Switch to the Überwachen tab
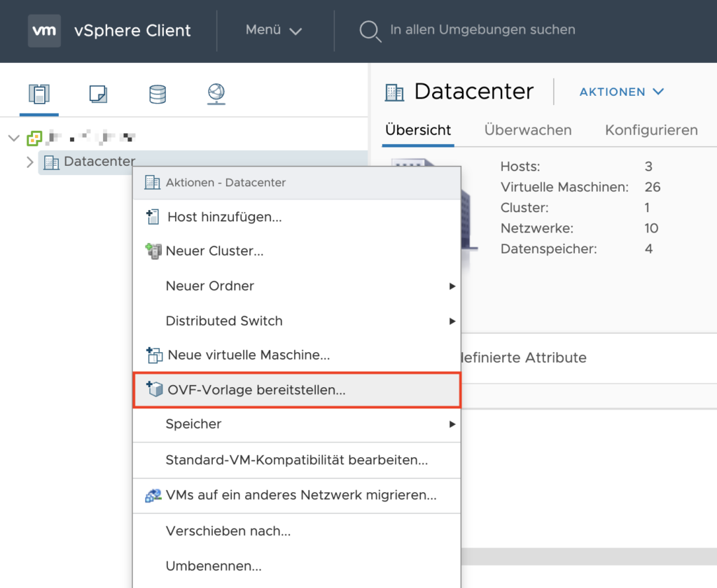 point(528,130)
